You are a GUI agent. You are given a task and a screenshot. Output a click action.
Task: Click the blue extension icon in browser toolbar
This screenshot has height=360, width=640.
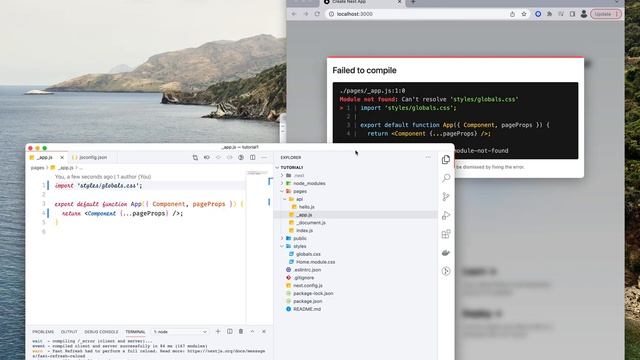(538, 14)
